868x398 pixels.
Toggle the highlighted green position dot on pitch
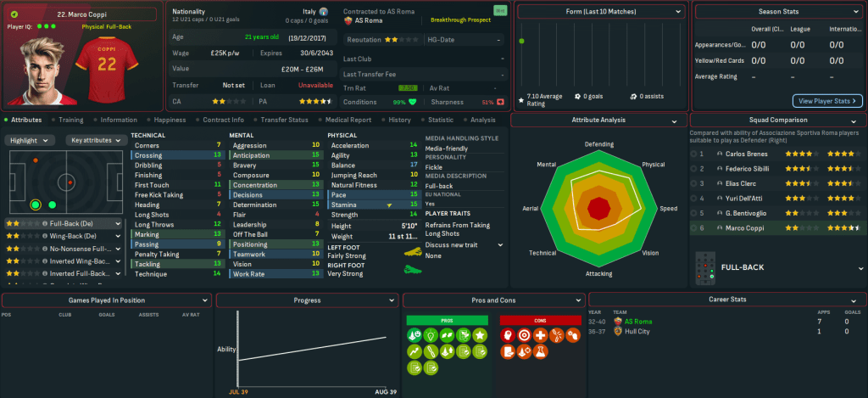[x=36, y=205]
